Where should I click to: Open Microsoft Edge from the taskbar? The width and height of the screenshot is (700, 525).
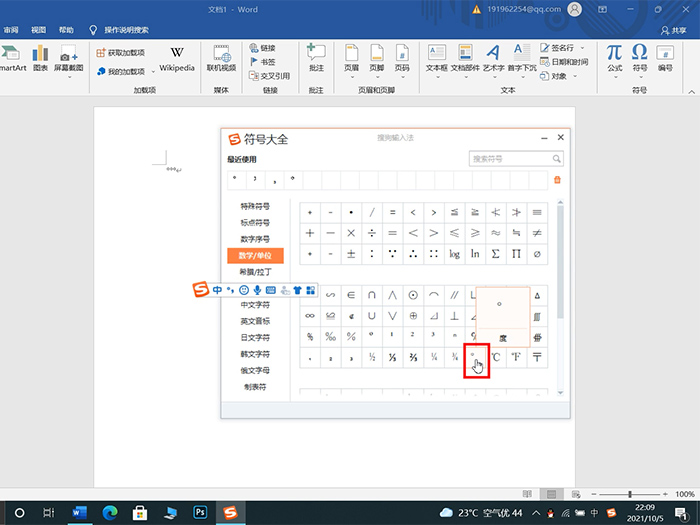click(110, 512)
